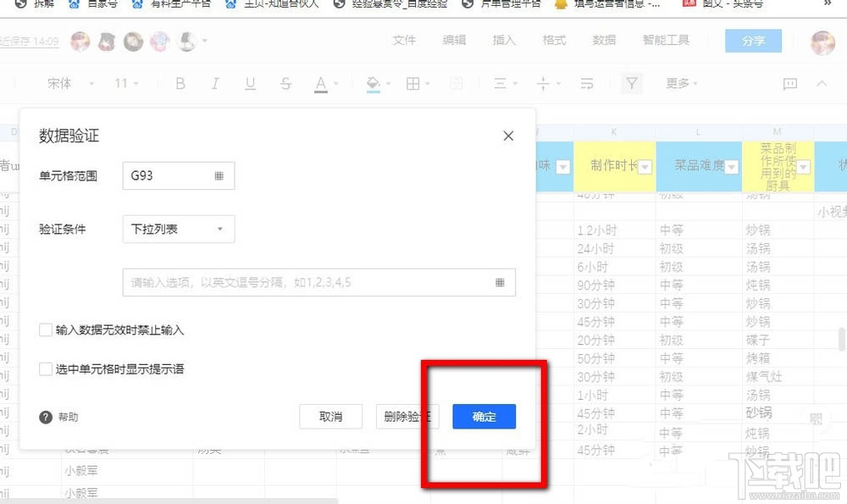This screenshot has width=847, height=504.
Task: Enable 输入数据无效时禁止输入 checkbox
Action: click(x=46, y=330)
